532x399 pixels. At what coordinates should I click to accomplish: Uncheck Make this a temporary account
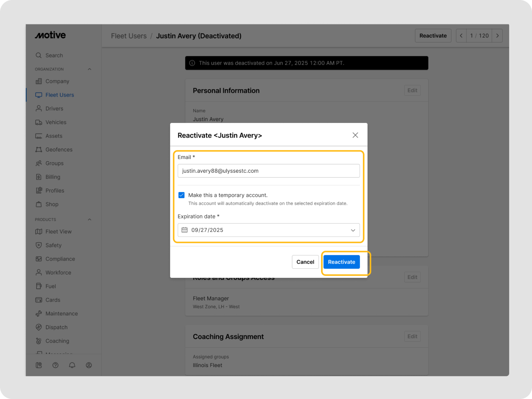coord(181,195)
